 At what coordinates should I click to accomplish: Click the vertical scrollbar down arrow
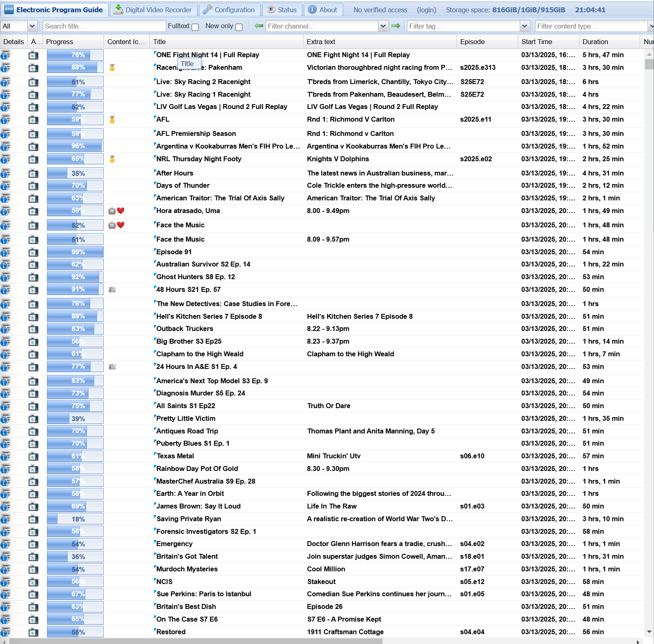[x=649, y=632]
